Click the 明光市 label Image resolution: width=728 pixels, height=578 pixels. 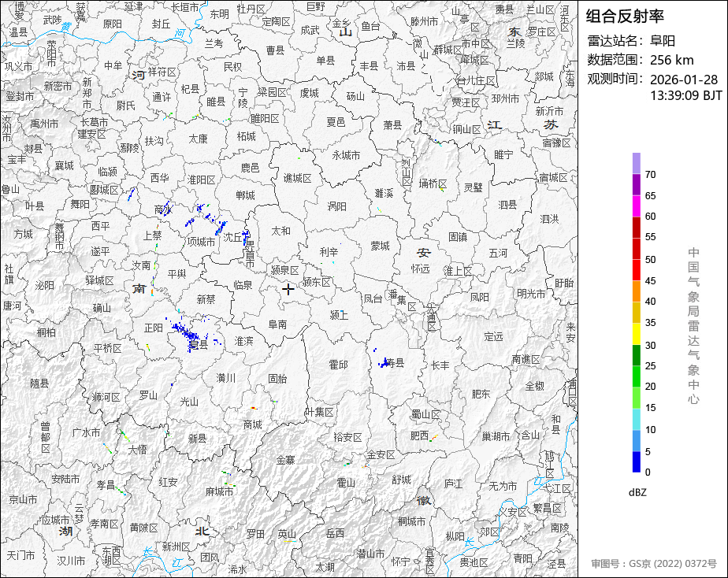(531, 294)
